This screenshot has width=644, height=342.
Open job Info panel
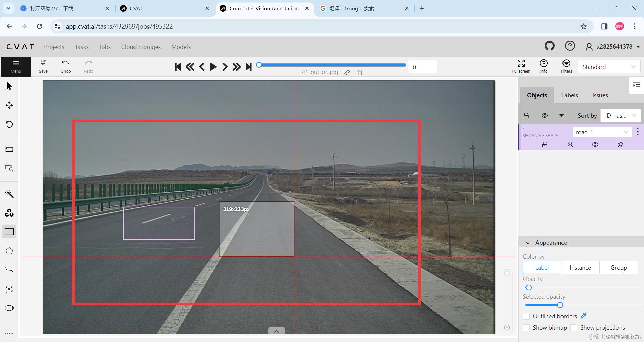(x=544, y=66)
